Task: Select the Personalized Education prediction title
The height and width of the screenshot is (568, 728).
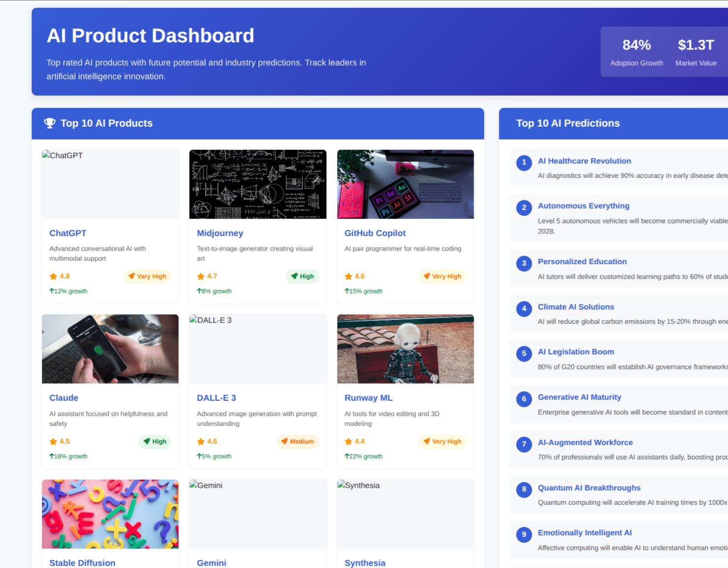Action: click(x=582, y=262)
